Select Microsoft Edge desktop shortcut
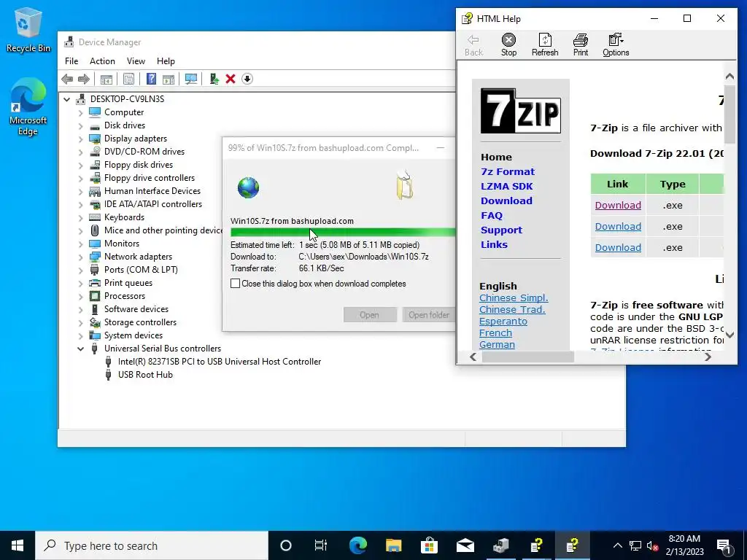This screenshot has height=560, width=747. 28,106
